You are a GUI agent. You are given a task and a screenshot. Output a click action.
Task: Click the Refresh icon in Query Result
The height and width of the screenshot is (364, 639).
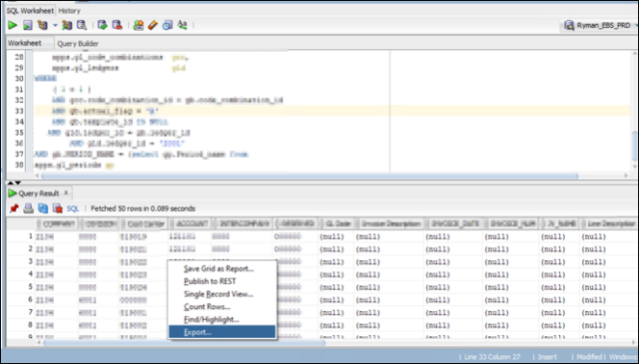click(x=43, y=208)
